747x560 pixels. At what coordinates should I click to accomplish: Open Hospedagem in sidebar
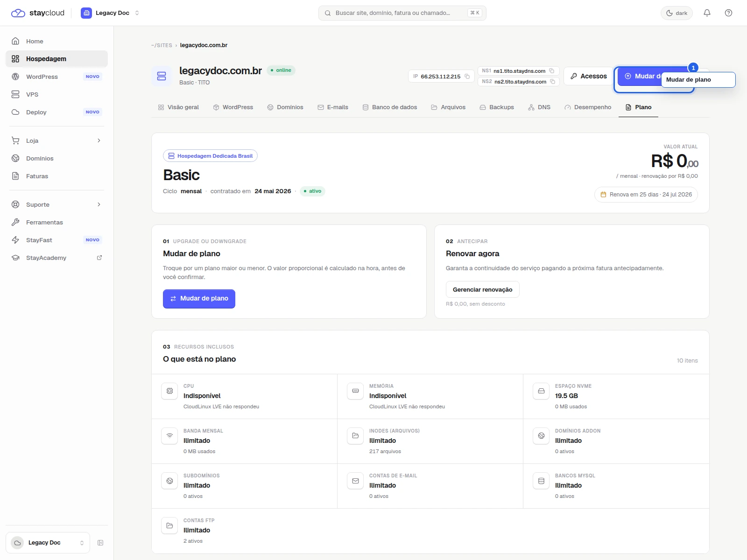(x=56, y=59)
